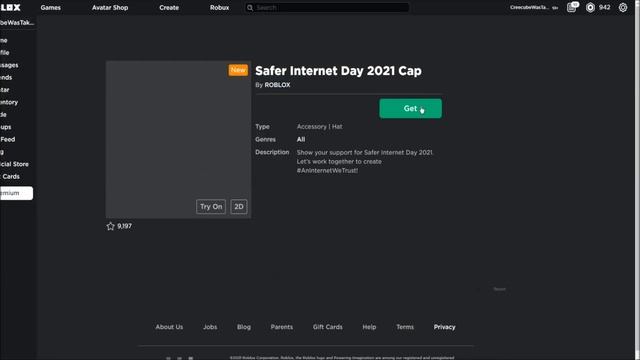640x360 pixels.
Task: Open the sidebar profile username
Action: pyautogui.click(x=17, y=22)
